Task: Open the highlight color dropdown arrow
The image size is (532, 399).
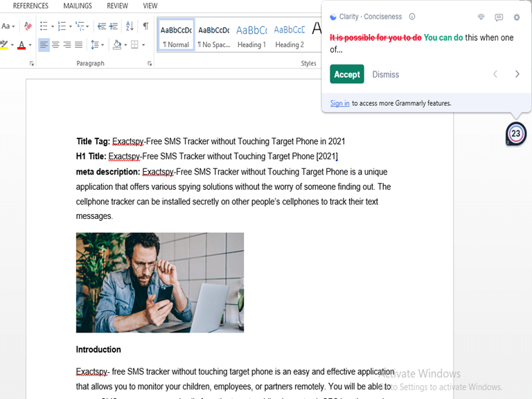Action: point(12,45)
